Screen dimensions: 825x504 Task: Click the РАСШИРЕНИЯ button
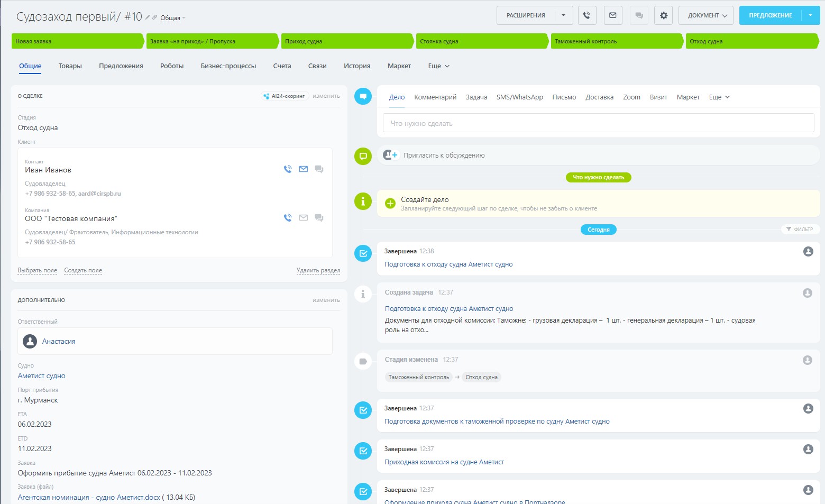(526, 15)
